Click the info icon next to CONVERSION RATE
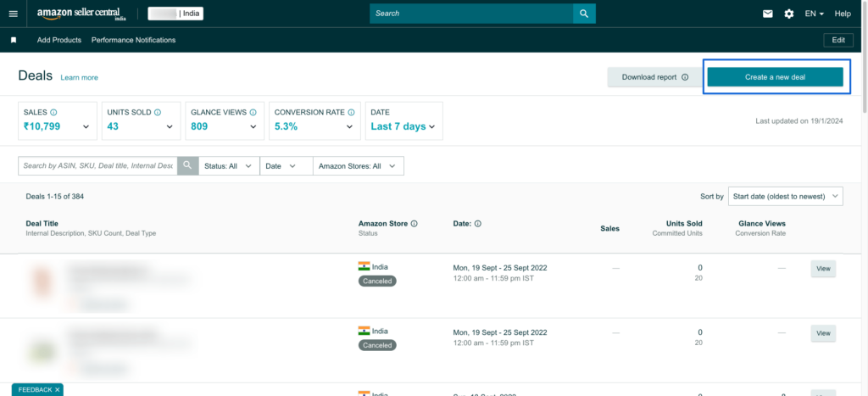The width and height of the screenshot is (868, 396). pos(350,112)
